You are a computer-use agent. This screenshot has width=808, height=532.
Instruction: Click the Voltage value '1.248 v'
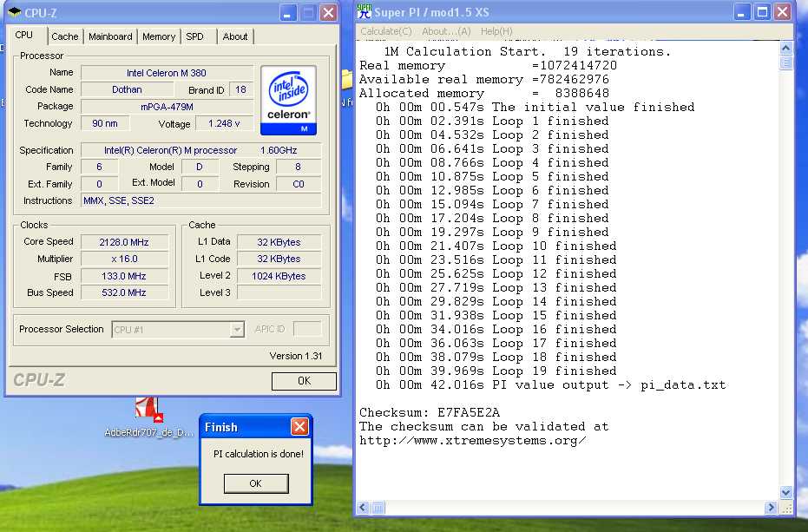point(224,124)
